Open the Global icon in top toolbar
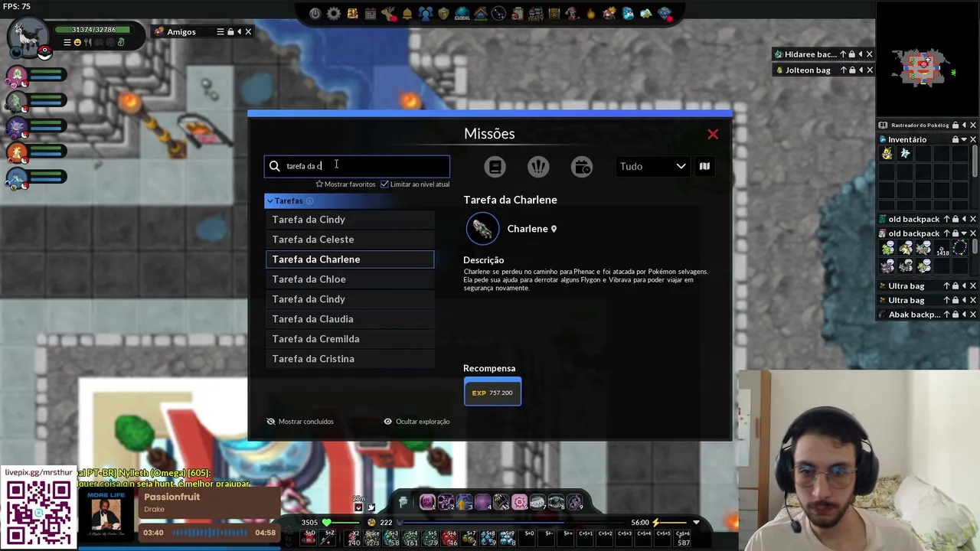Image resolution: width=980 pixels, height=551 pixels. [x=462, y=14]
